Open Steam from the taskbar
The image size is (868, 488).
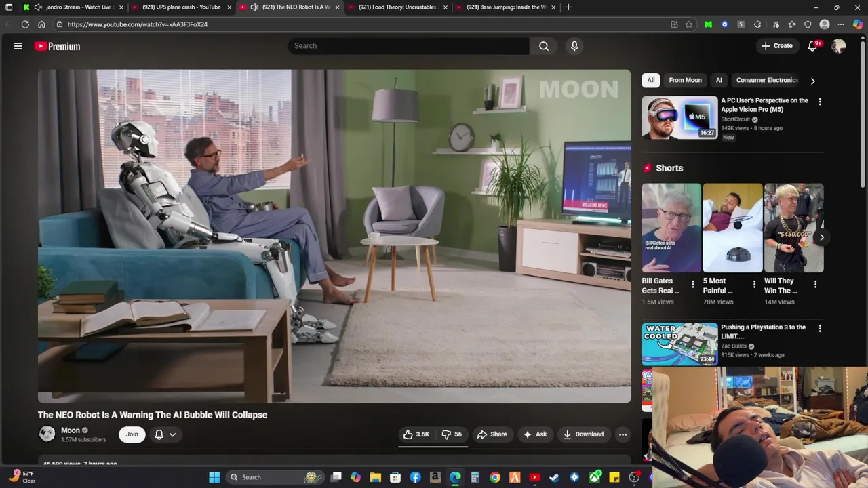click(x=554, y=477)
